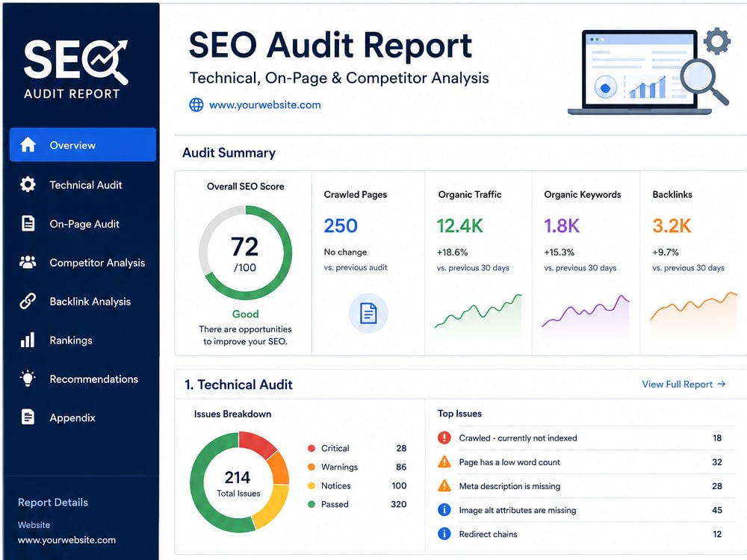Click the +15.3% keywords change text
747x560 pixels.
tap(560, 252)
